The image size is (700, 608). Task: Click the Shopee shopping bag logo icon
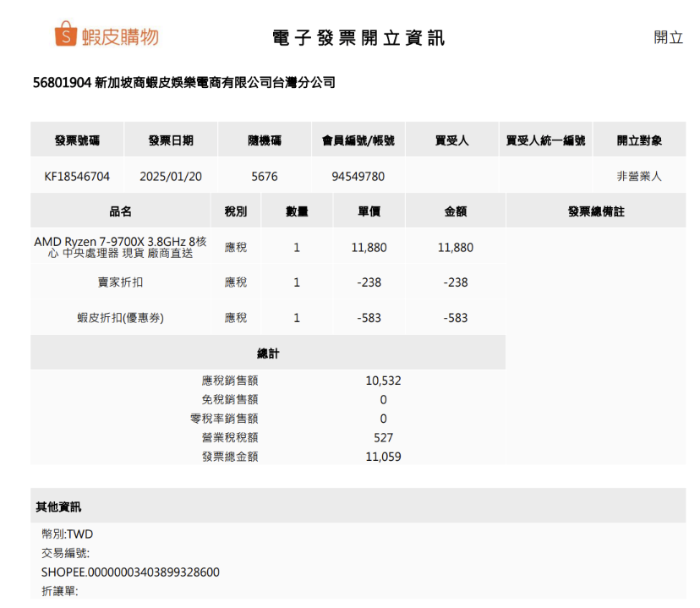coord(65,34)
